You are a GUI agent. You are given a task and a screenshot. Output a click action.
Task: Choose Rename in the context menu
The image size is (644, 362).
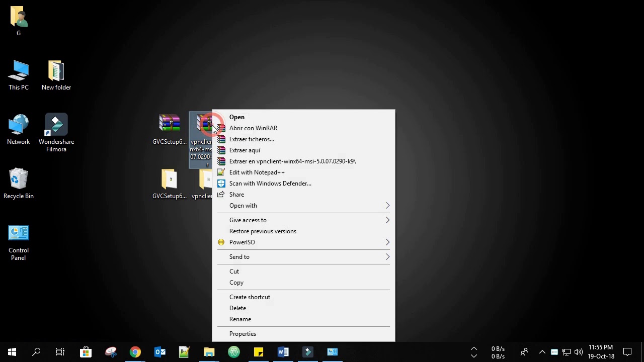pos(303,319)
